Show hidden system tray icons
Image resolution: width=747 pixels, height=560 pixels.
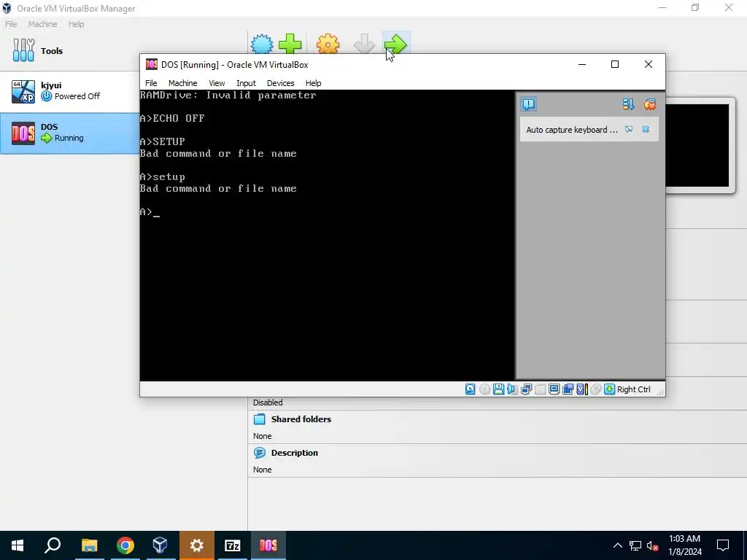click(617, 545)
